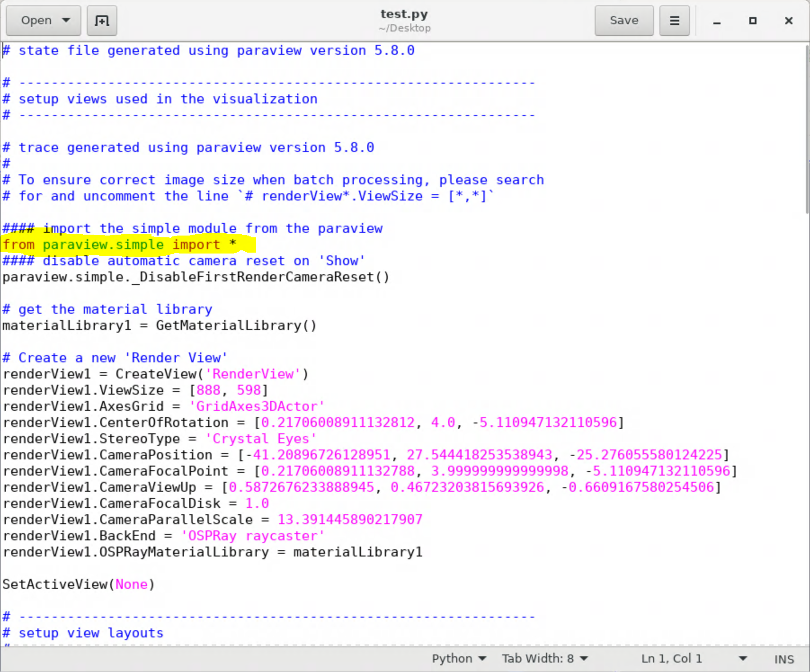Click the 'GridAxes3DActor' string
The width and height of the screenshot is (810, 672).
(257, 406)
